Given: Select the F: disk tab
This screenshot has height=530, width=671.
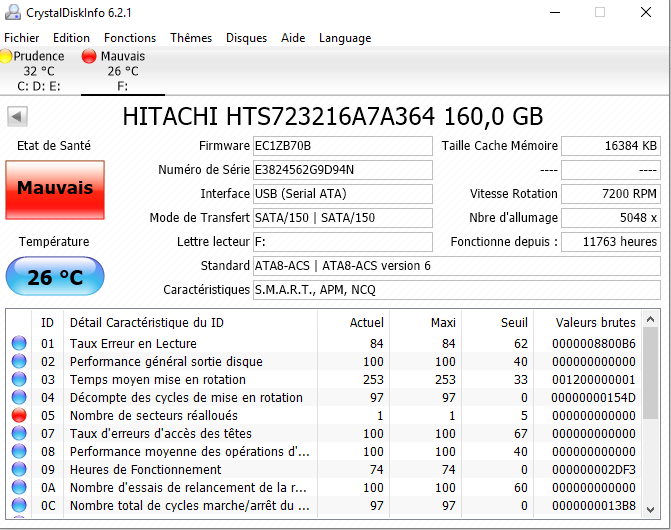Looking at the screenshot, I should click(123, 71).
